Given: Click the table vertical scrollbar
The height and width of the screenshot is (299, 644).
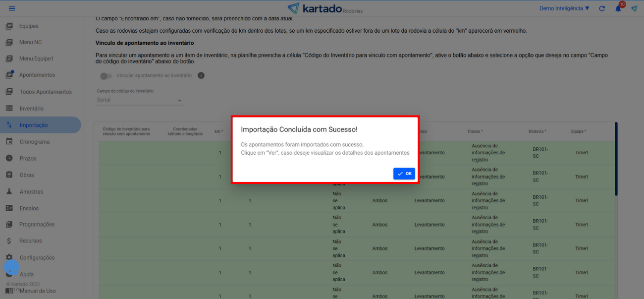Looking at the screenshot, I should 616,159.
